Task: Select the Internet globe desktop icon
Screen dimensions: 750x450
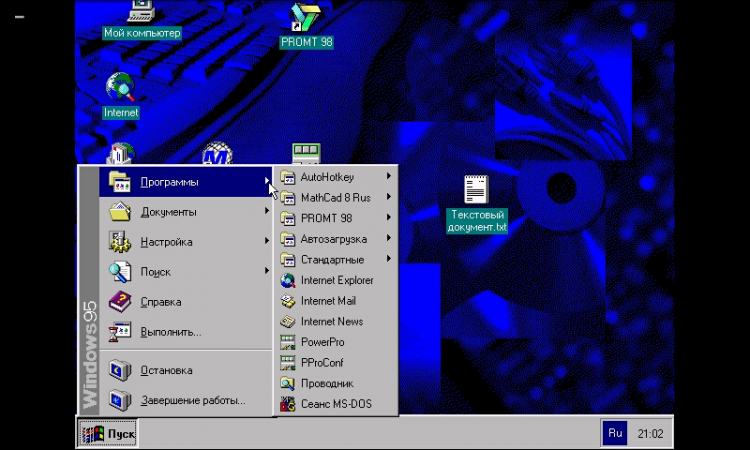Action: 120,87
